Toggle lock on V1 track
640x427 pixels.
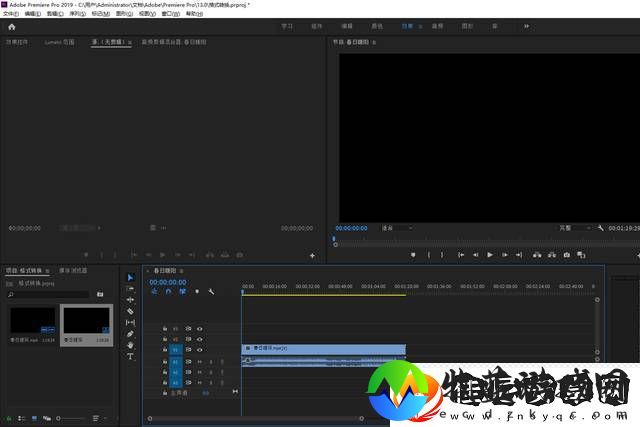pos(165,350)
